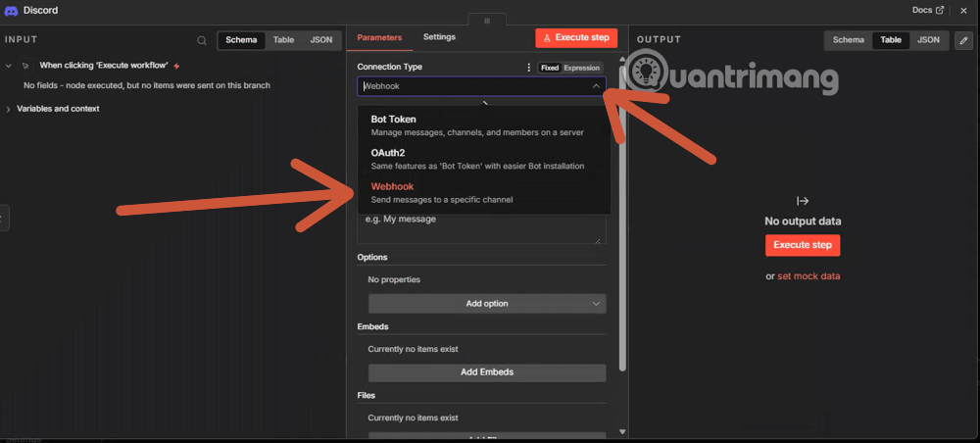980x443 pixels.
Task: Click the output edit pencil icon
Action: (963, 40)
